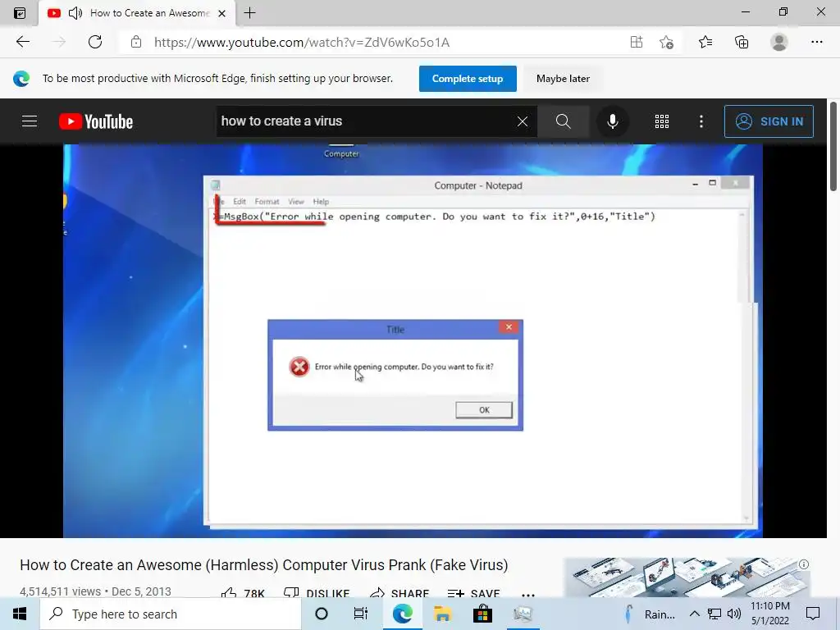
Task: Click the DISLIKE button
Action: [x=316, y=593]
